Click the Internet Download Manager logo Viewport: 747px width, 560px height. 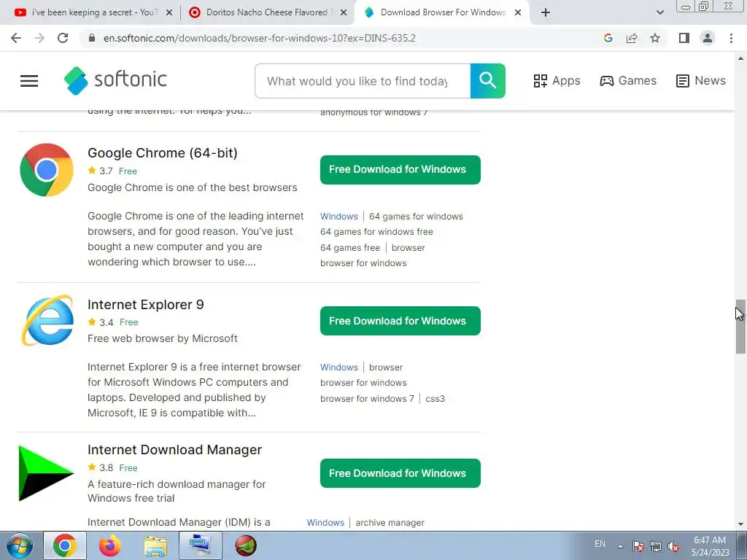tap(46, 472)
